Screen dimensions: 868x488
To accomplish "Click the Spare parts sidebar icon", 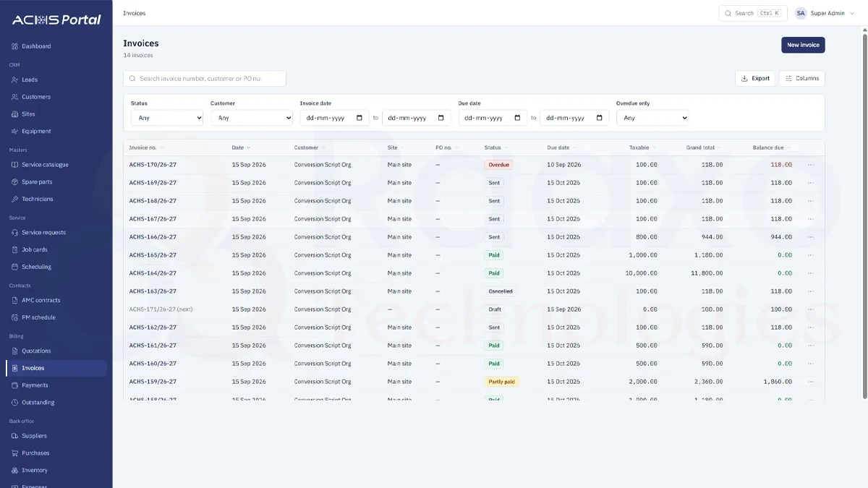I will click(14, 182).
